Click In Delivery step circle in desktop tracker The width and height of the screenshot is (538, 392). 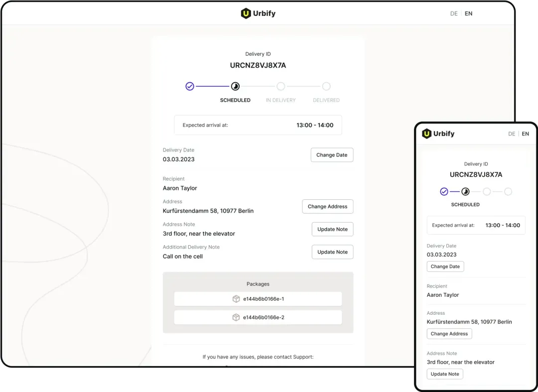click(280, 87)
